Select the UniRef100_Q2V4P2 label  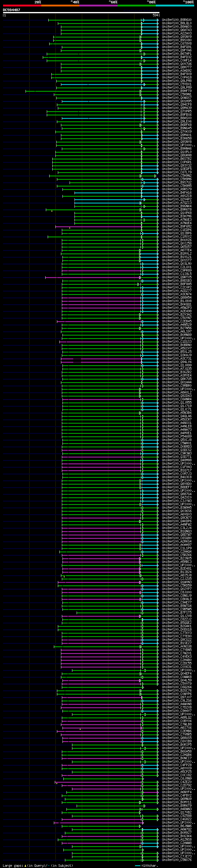click(x=176, y=199)
